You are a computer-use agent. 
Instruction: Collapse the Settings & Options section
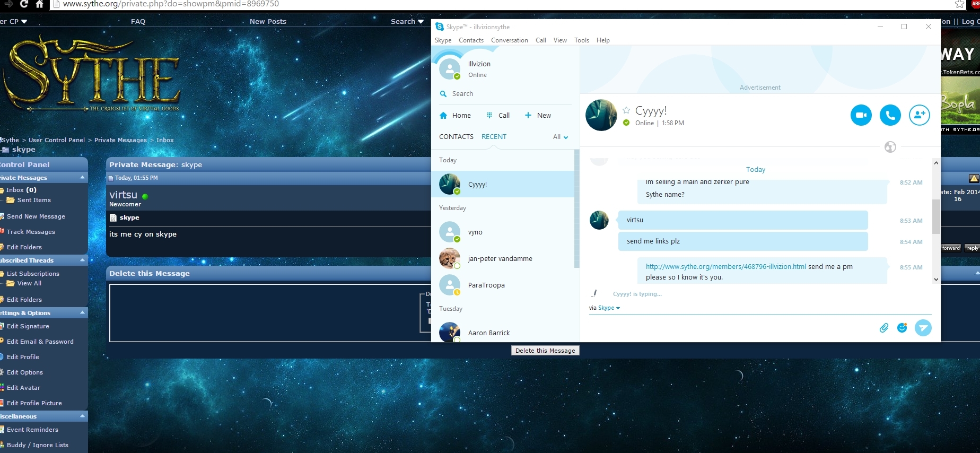tap(82, 313)
